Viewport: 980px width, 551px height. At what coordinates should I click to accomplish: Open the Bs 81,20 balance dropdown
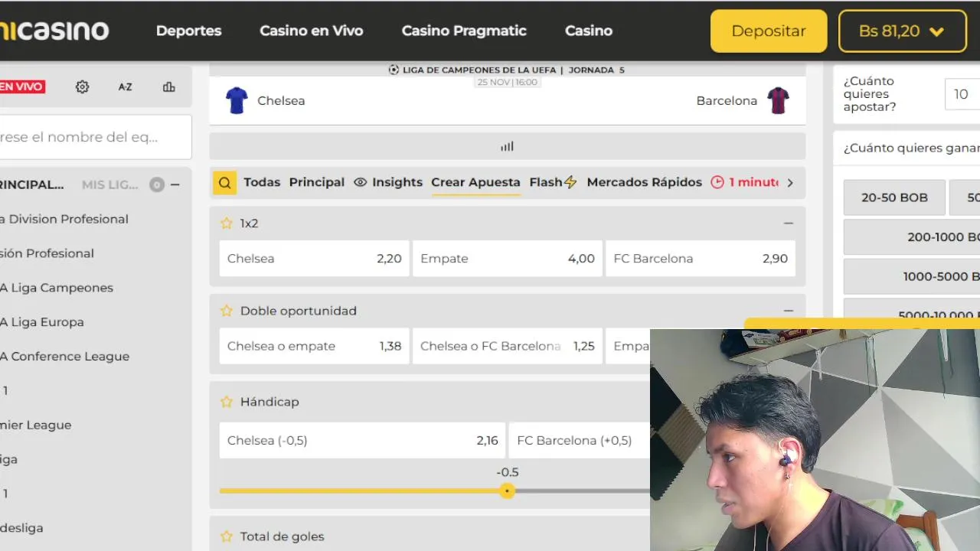pos(903,31)
